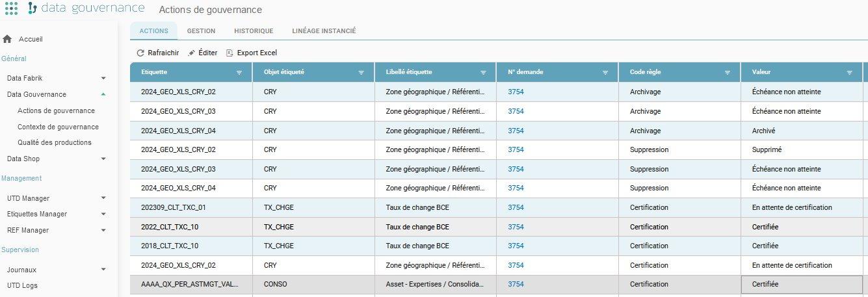This screenshot has width=868, height=297.
Task: Click the Rafraichir button label
Action: point(163,53)
